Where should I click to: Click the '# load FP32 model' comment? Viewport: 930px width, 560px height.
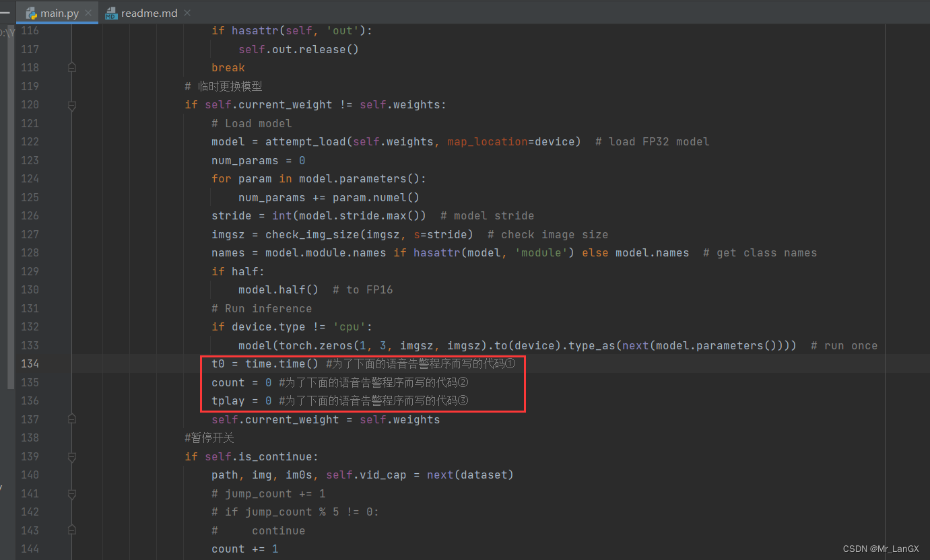pyautogui.click(x=652, y=141)
